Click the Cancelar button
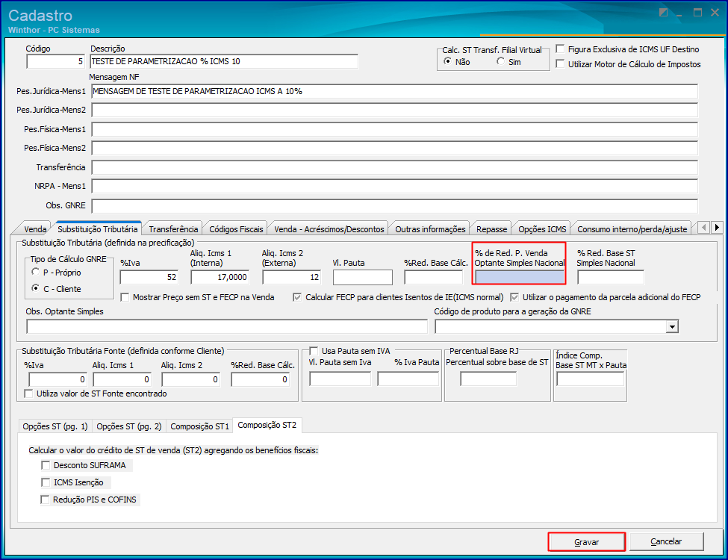The image size is (728, 560). (x=666, y=541)
